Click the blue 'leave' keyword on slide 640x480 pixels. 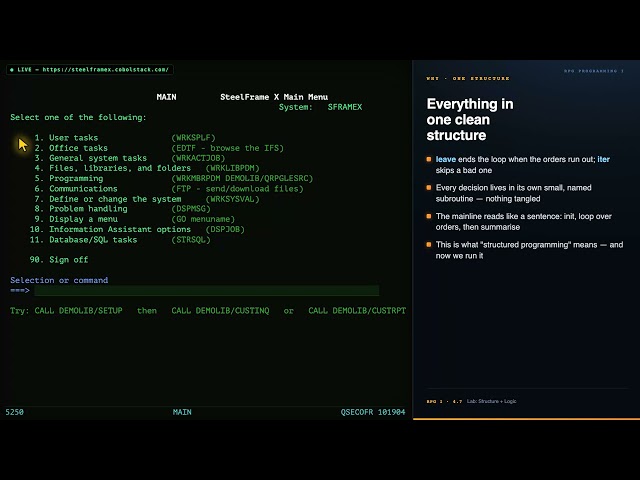[x=446, y=159]
